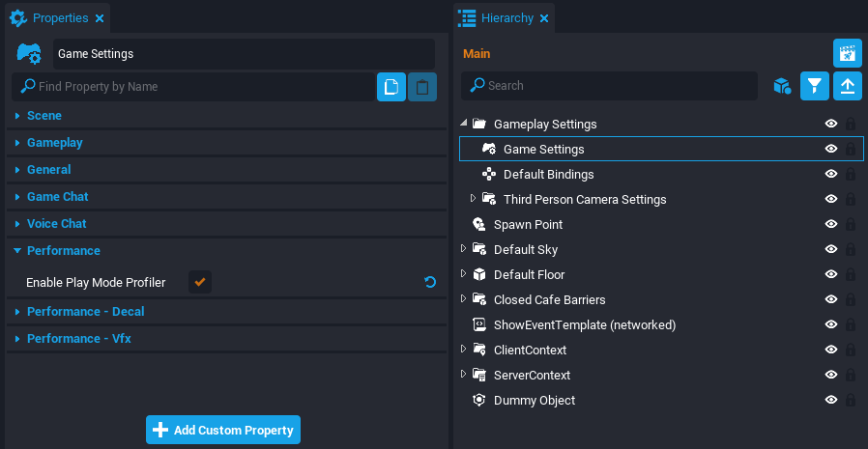The height and width of the screenshot is (449, 868).
Task: Switch to the Properties tab
Action: pos(60,18)
